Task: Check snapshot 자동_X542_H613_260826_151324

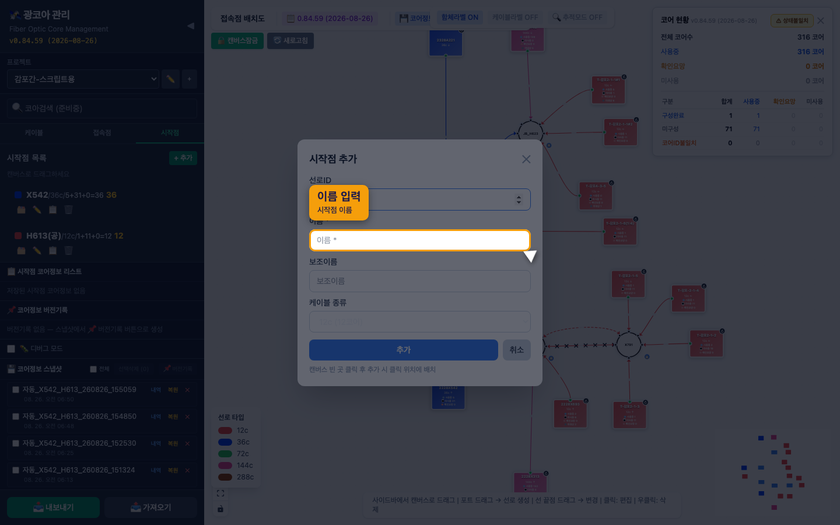Action: pyautogui.click(x=16, y=470)
